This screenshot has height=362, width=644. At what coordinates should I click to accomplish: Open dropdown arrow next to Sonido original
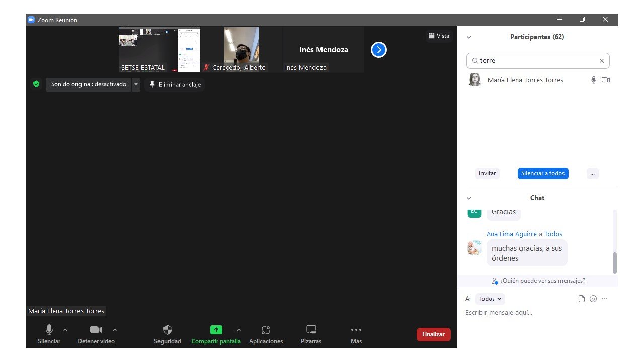click(136, 84)
